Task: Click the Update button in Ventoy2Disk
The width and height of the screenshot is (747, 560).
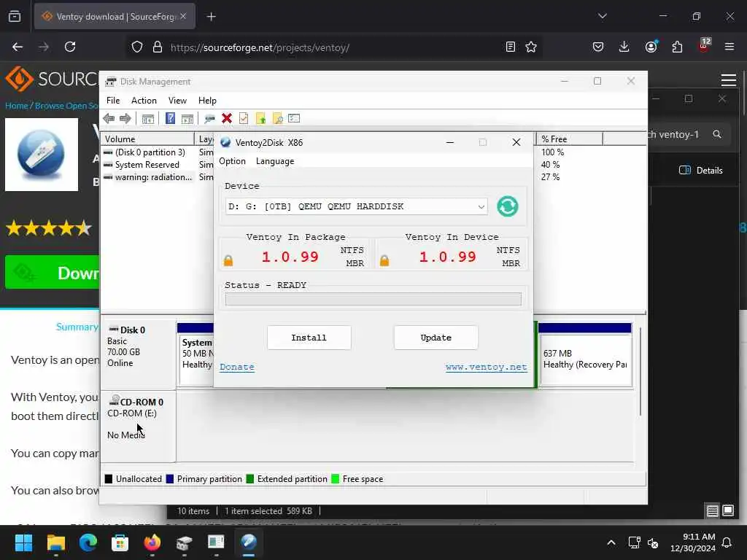Action: click(x=436, y=338)
